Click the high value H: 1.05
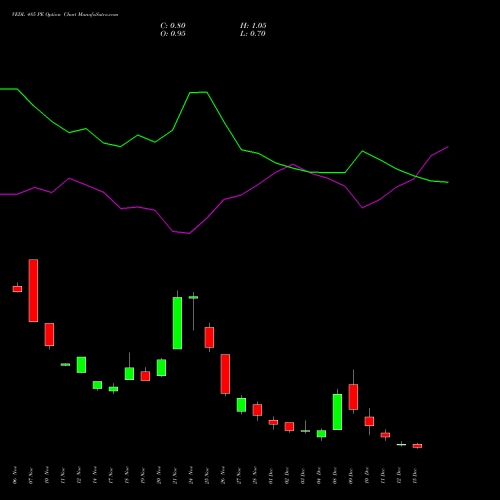500x500 pixels. point(253,26)
